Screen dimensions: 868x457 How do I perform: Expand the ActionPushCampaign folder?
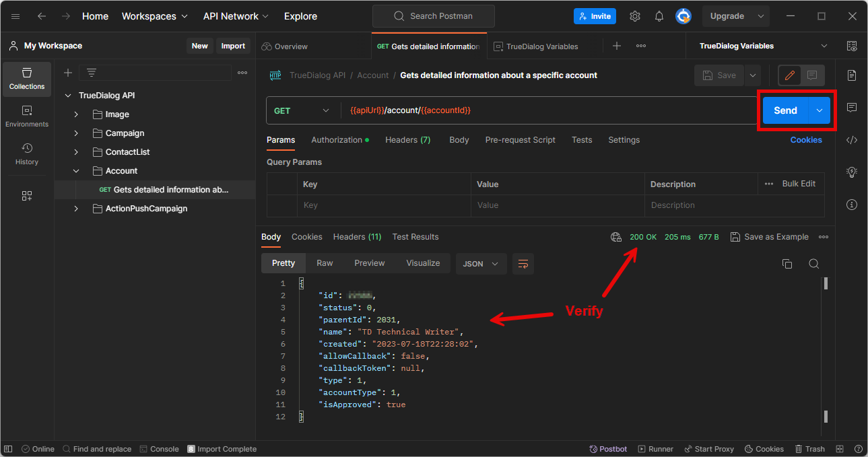click(x=76, y=209)
